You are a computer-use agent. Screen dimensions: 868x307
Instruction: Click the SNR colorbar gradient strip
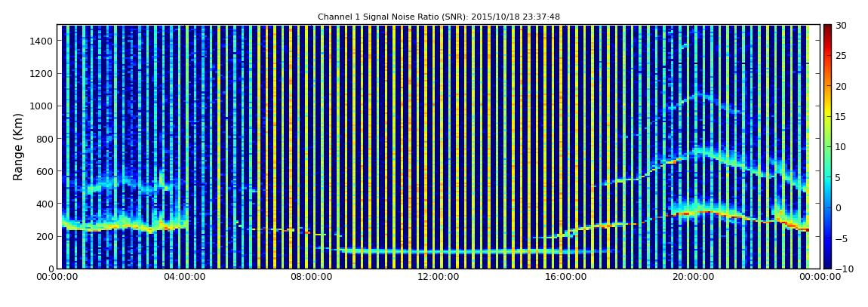tap(827, 146)
